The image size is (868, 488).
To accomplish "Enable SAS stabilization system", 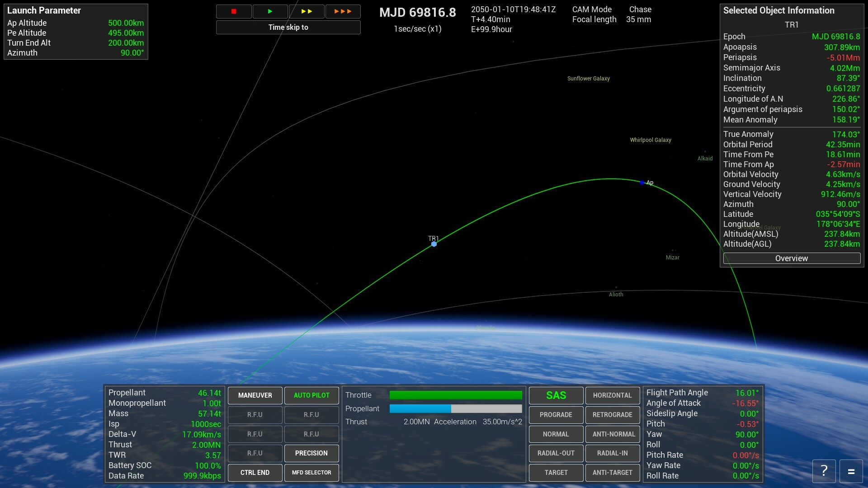I will [556, 395].
